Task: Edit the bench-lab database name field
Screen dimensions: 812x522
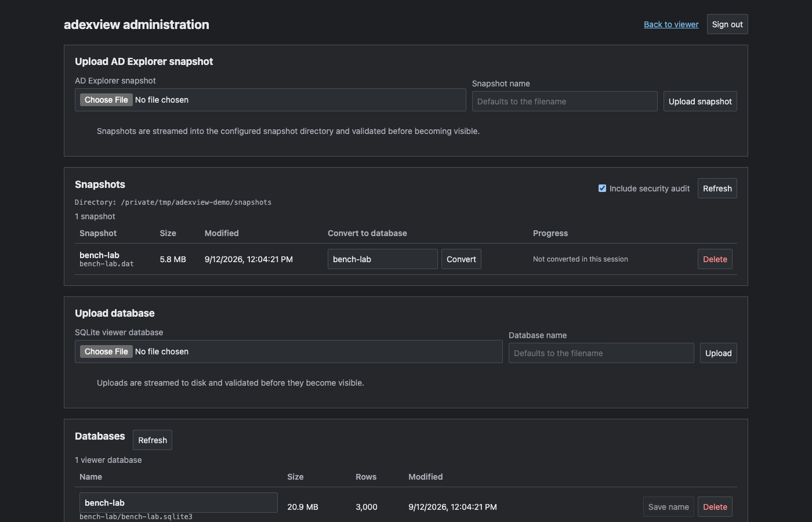Action: tap(179, 503)
